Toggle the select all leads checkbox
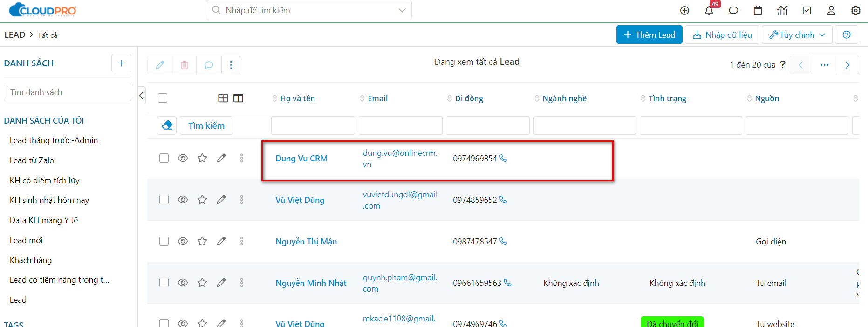The height and width of the screenshot is (327, 868). pos(163,98)
